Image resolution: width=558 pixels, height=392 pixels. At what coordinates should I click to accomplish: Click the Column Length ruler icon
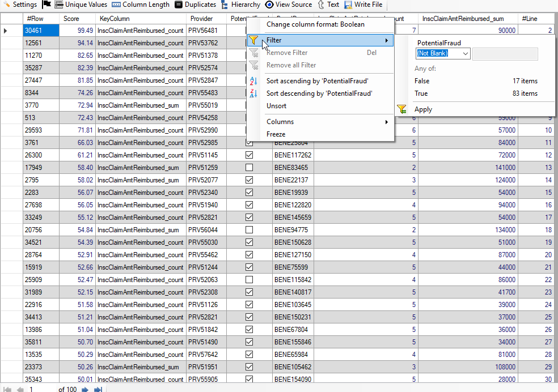[x=116, y=5]
